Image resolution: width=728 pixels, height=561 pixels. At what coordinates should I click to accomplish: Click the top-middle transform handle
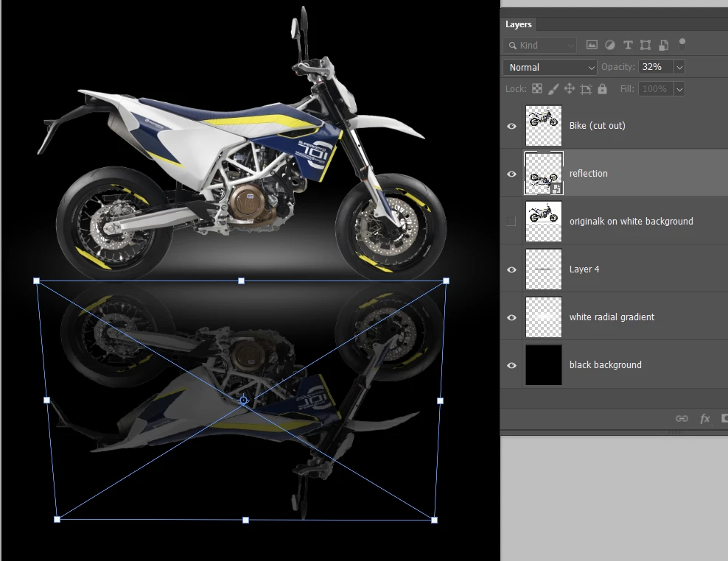click(241, 280)
